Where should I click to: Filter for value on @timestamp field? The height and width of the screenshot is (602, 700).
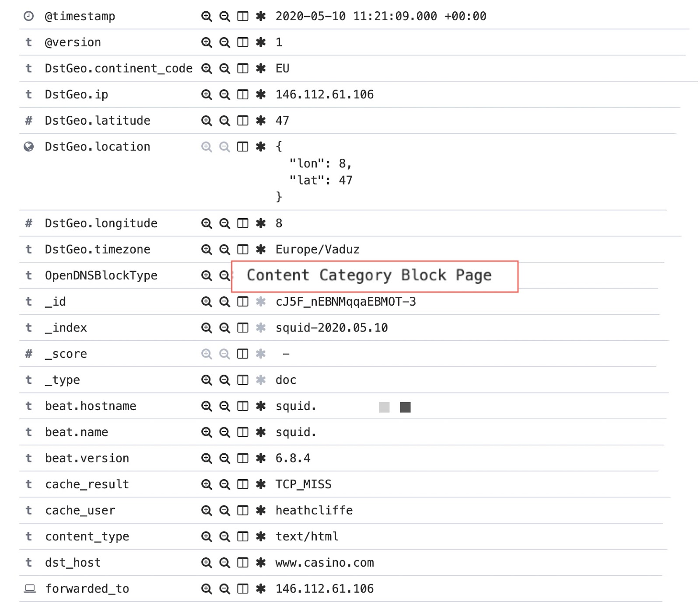(x=207, y=16)
